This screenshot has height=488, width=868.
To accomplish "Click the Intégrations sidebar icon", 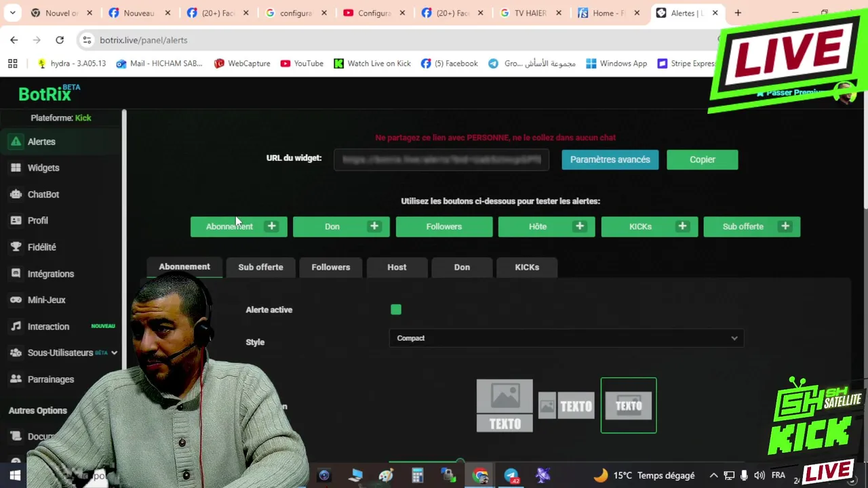I will click(x=15, y=274).
